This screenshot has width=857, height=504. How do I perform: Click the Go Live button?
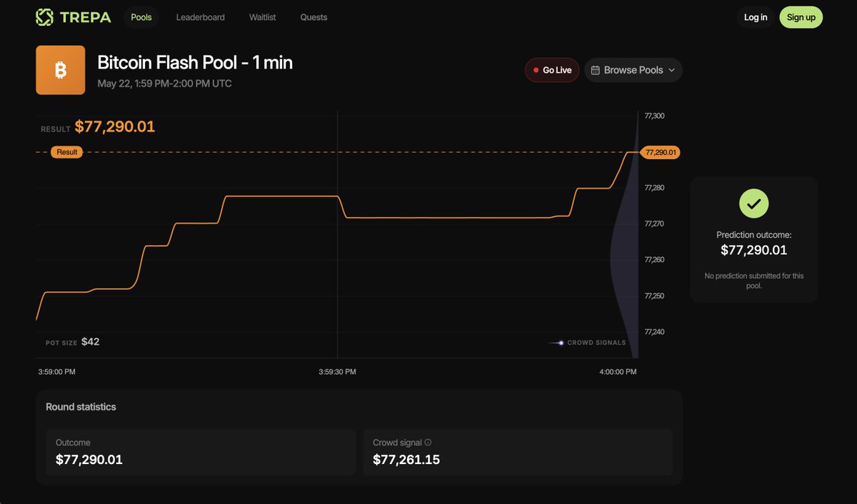click(552, 70)
